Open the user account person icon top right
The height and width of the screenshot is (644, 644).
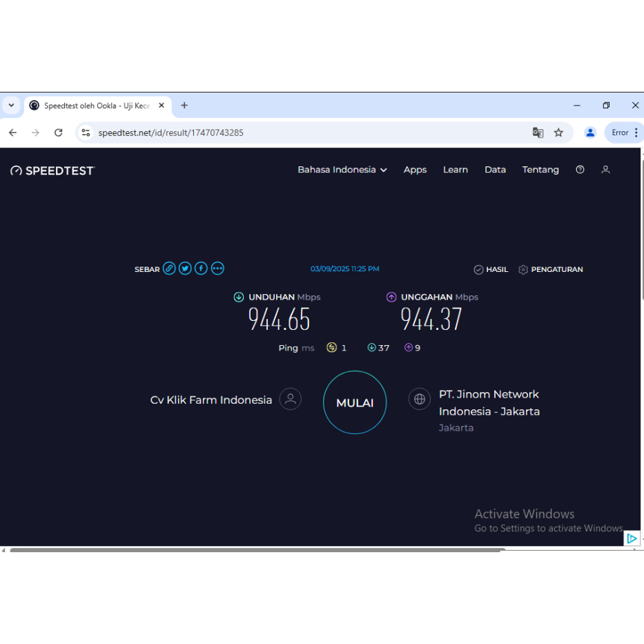(x=605, y=169)
